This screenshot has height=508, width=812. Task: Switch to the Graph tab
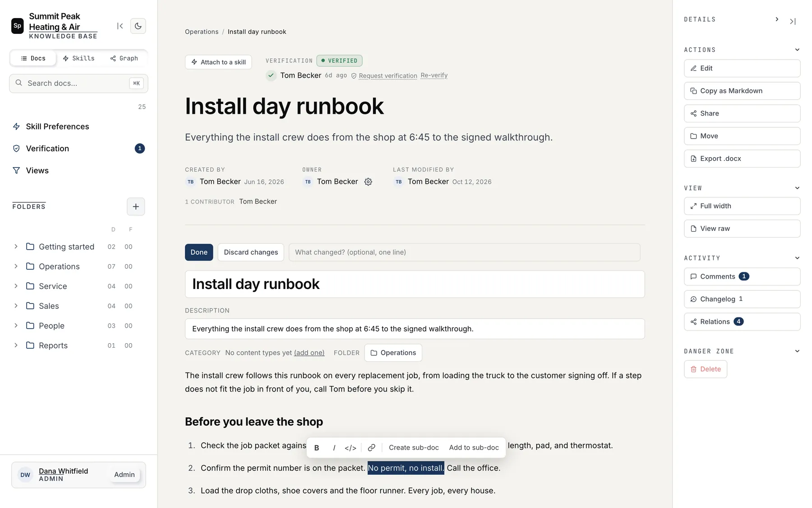[124, 58]
